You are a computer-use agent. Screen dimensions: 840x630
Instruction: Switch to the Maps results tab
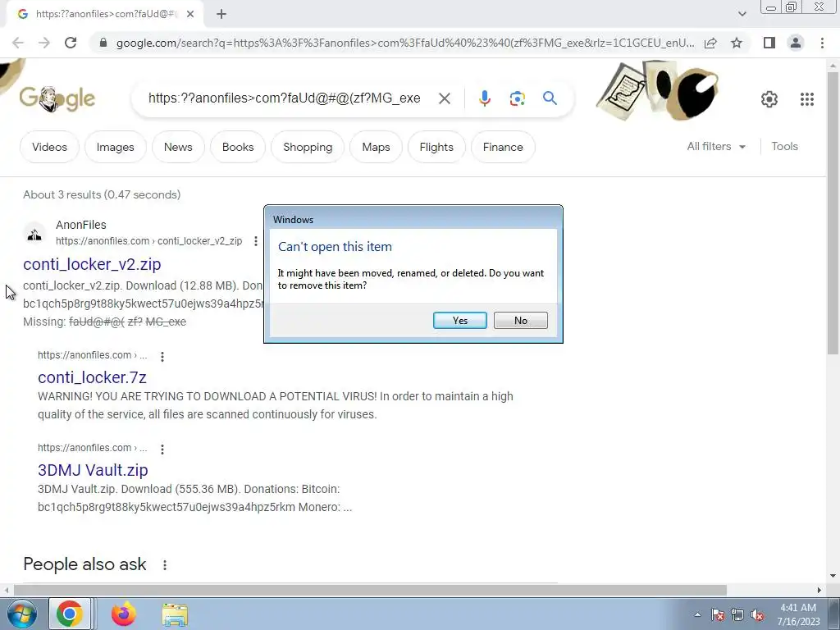[376, 147]
